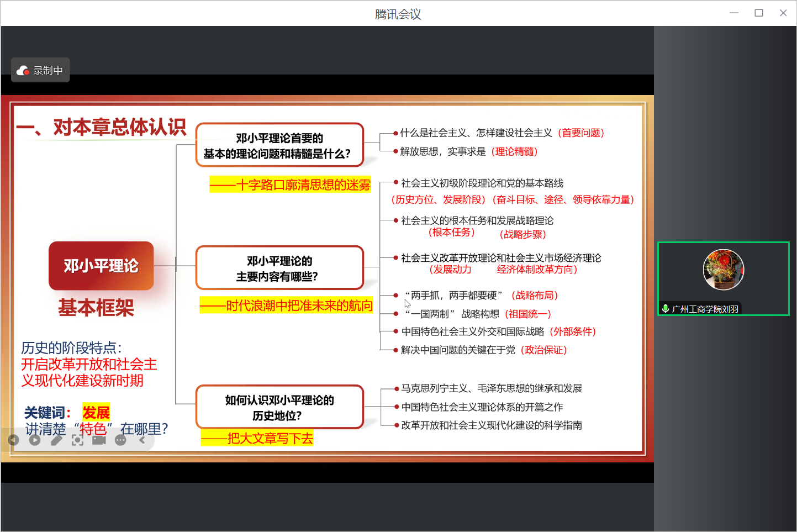Image resolution: width=797 pixels, height=532 pixels.
Task: Maximize the 腾讯会议 window
Action: pyautogui.click(x=759, y=13)
